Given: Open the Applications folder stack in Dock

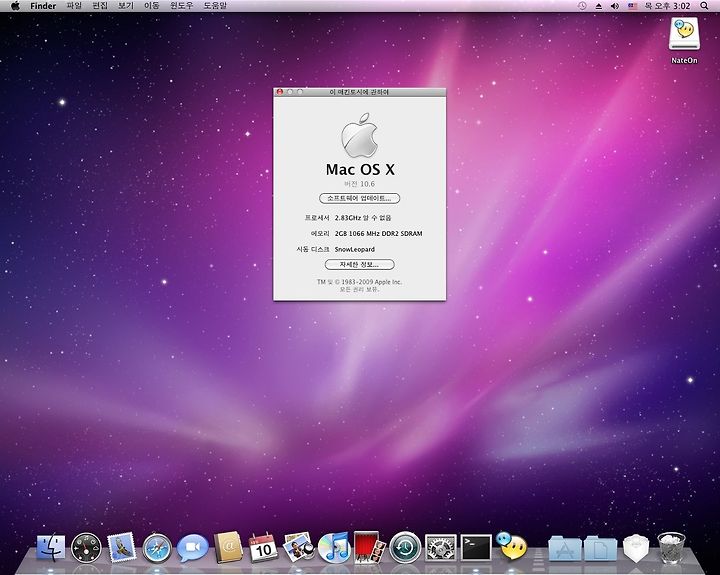Looking at the screenshot, I should coord(565,548).
